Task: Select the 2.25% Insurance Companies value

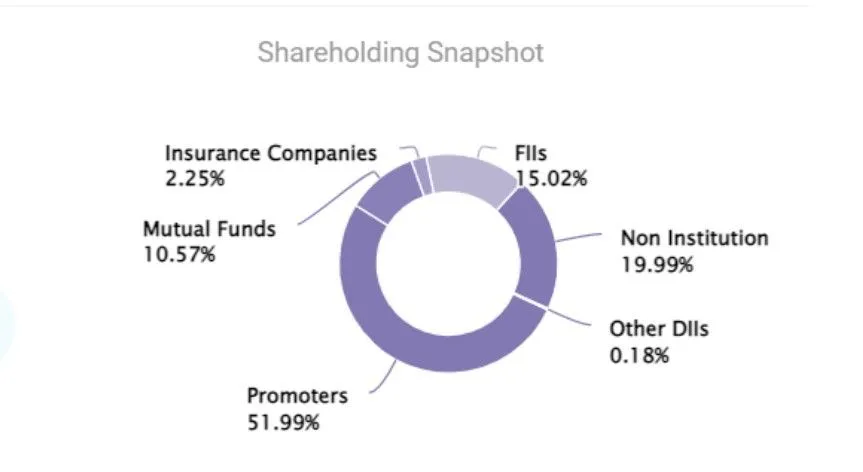Action: point(194,179)
